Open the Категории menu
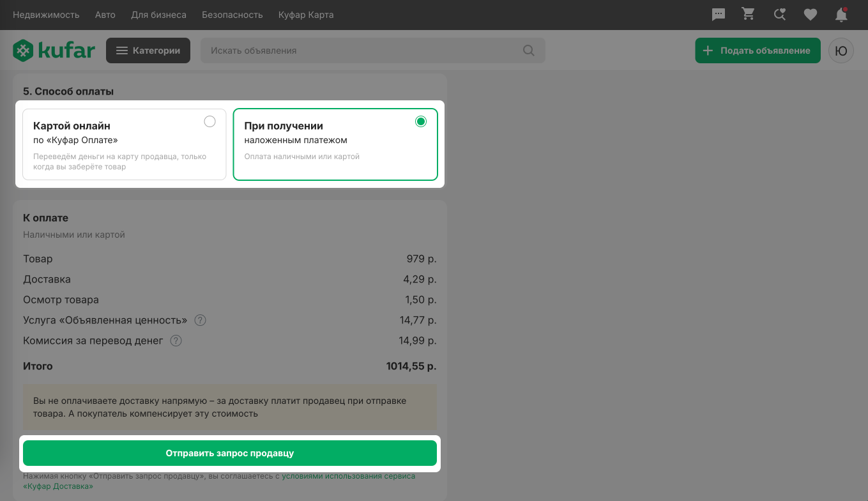 tap(148, 50)
